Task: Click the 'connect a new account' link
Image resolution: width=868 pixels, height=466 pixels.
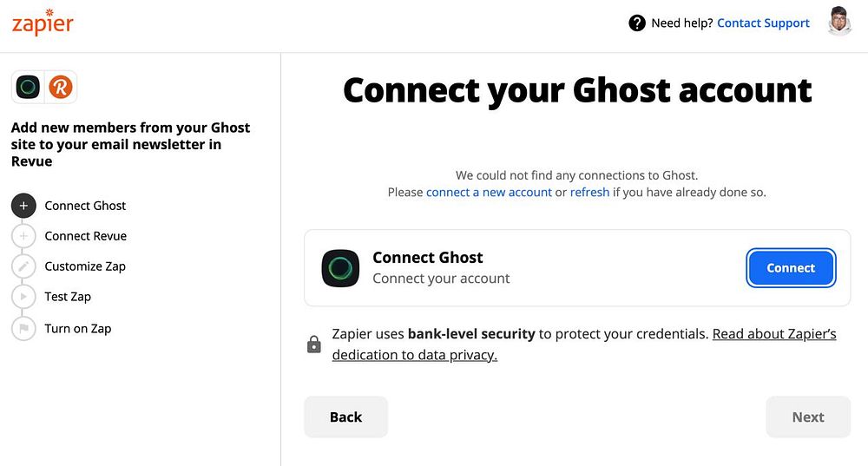Action: (x=489, y=192)
